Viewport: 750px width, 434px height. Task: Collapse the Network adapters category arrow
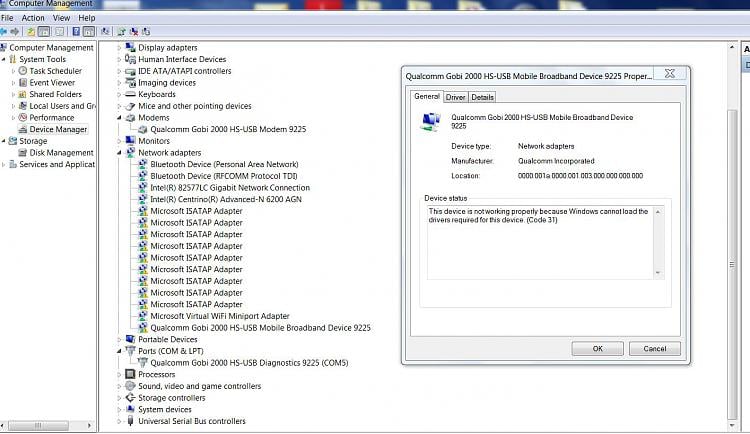click(119, 153)
